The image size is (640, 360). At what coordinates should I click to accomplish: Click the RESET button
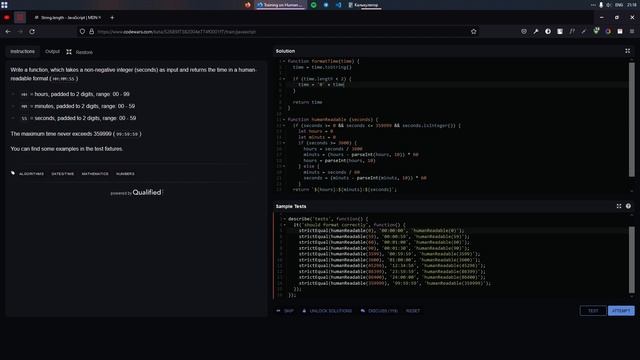[x=413, y=311]
